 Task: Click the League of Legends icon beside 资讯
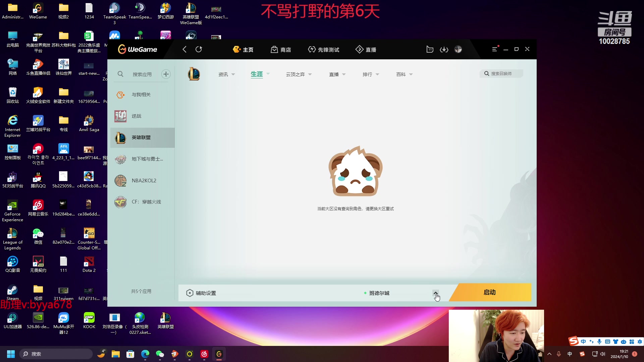point(194,74)
